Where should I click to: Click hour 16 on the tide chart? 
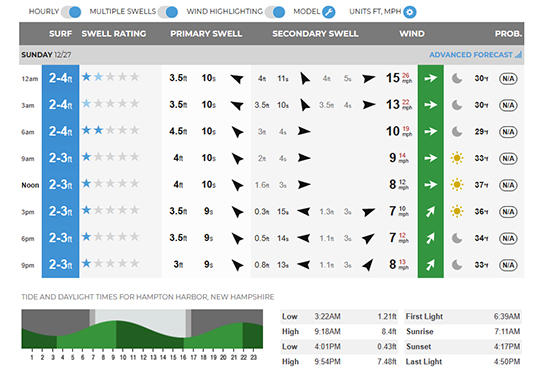click(183, 357)
